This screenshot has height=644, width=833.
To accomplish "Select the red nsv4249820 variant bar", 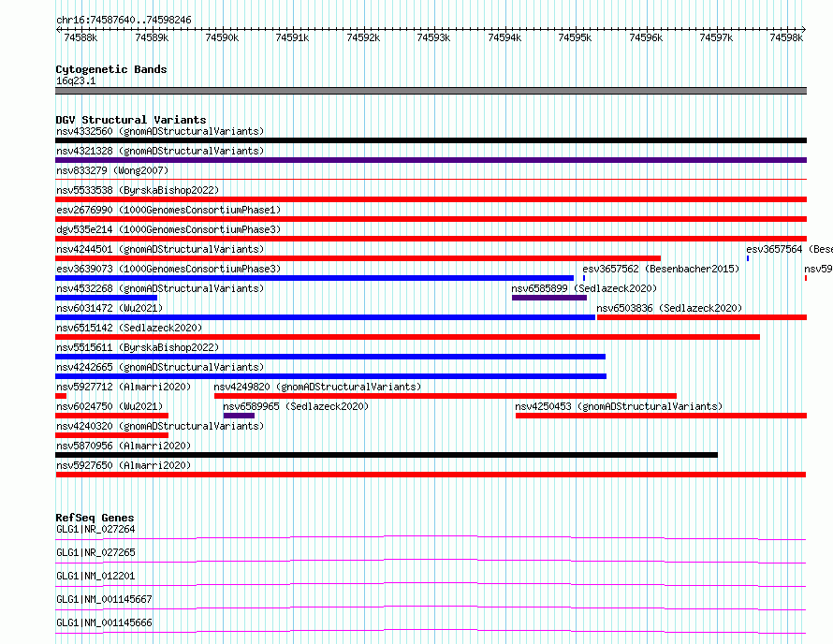I will pos(446,396).
